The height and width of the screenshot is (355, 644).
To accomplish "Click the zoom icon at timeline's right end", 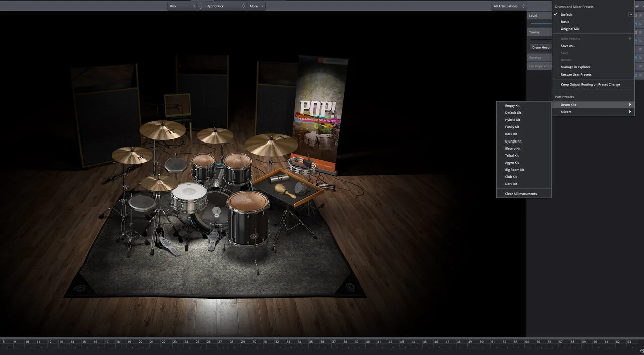I will tap(641, 351).
